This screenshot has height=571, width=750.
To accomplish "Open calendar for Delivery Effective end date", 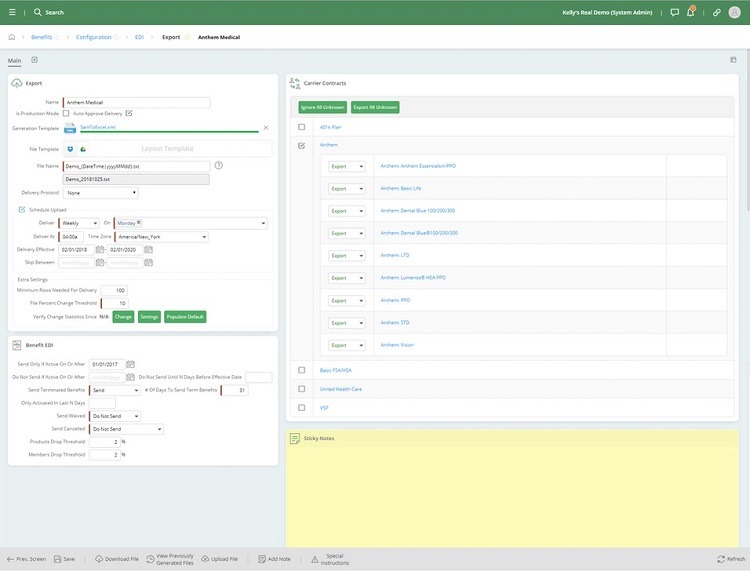I will pos(149,250).
